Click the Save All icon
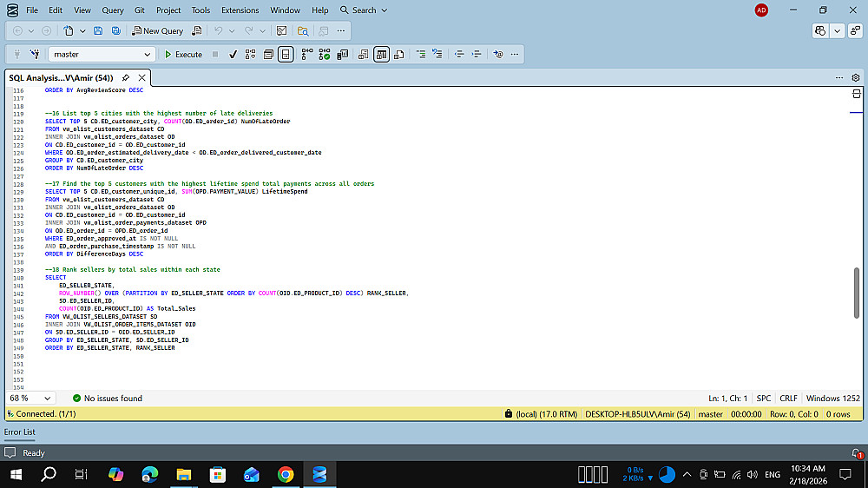Image resolution: width=868 pixels, height=488 pixels. [115, 31]
